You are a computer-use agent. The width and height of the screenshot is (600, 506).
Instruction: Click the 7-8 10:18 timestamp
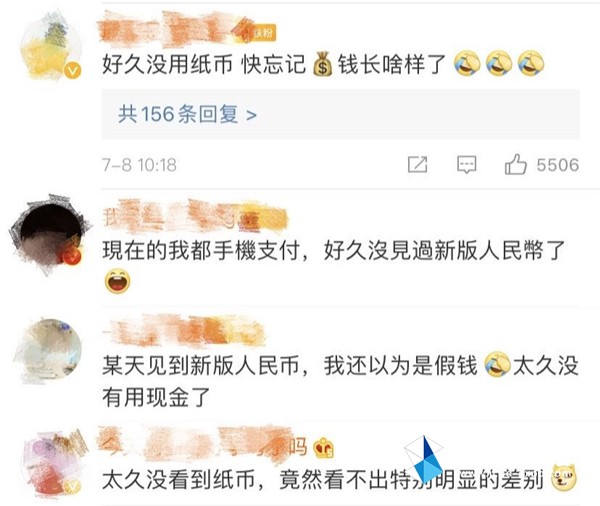coord(139,165)
